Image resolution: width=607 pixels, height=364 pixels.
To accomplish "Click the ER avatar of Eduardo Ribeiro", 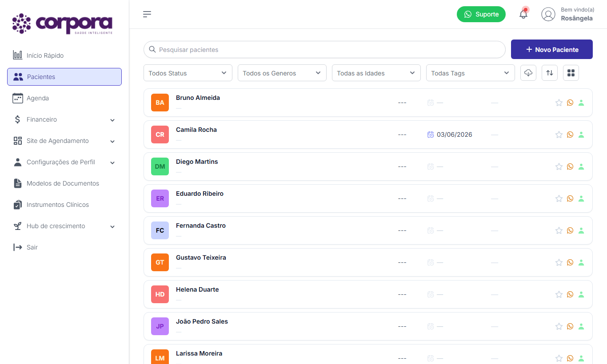I will (160, 198).
